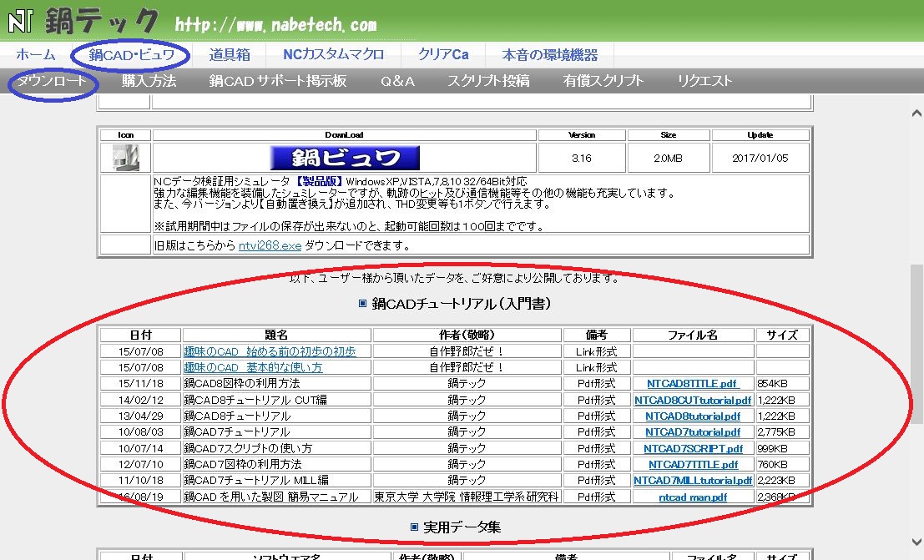Click the 実用データ集 heading
The width and height of the screenshot is (924, 560).
(462, 527)
